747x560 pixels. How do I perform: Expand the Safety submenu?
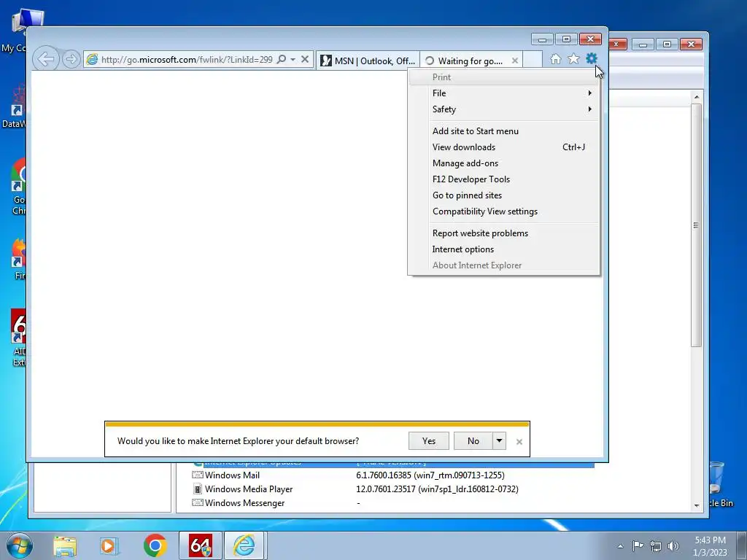504,109
